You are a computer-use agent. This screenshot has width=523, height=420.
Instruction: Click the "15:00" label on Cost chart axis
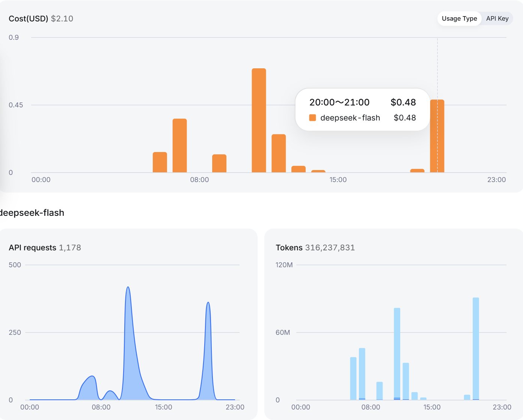[x=338, y=180]
